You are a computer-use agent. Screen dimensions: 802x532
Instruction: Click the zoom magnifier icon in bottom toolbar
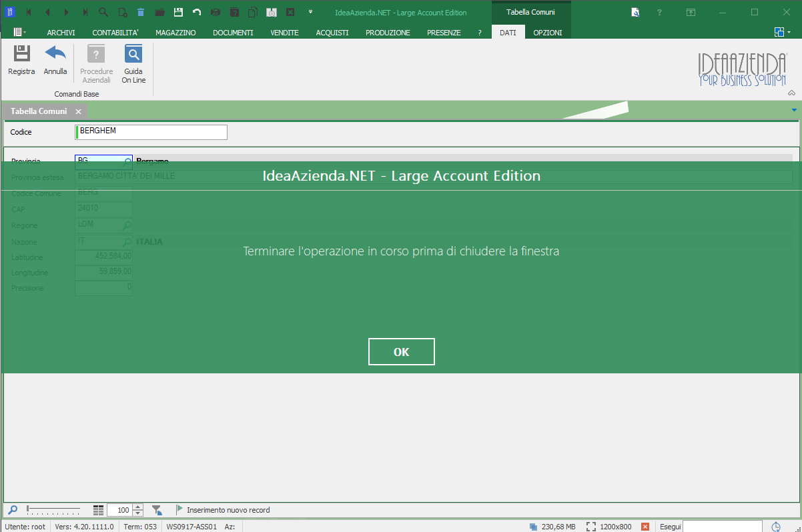click(x=13, y=510)
